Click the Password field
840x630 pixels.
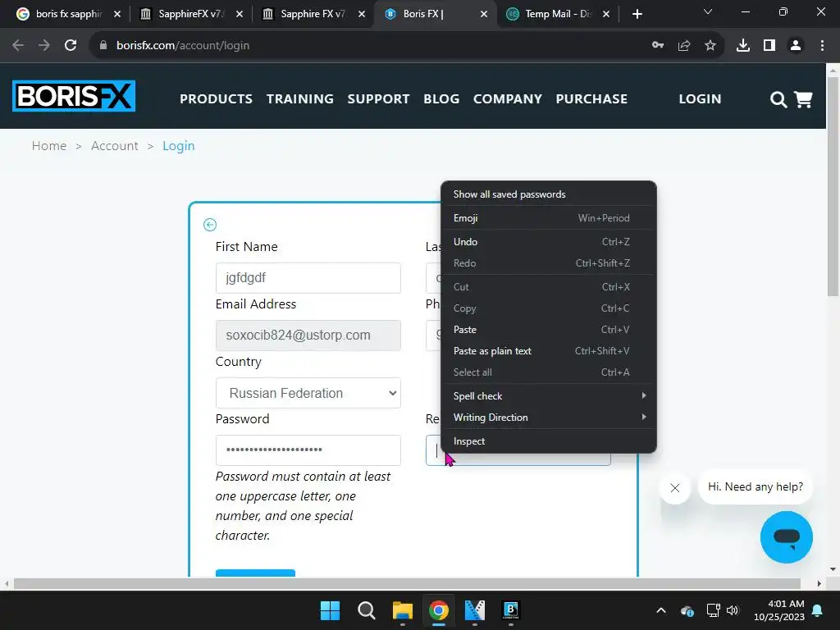(308, 450)
